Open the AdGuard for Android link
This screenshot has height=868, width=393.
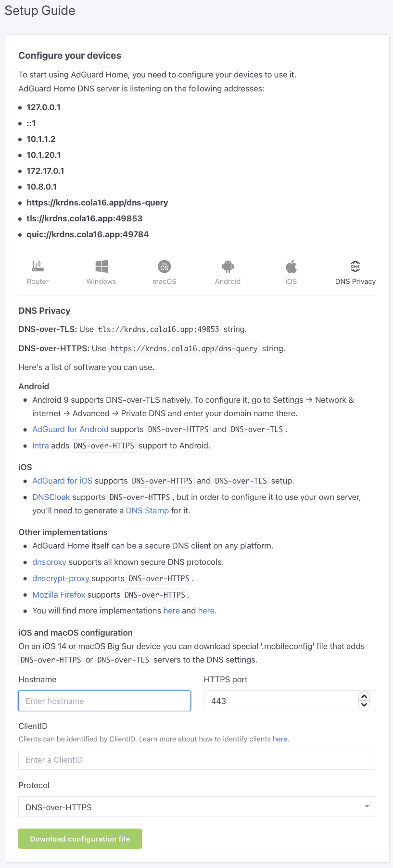click(70, 429)
